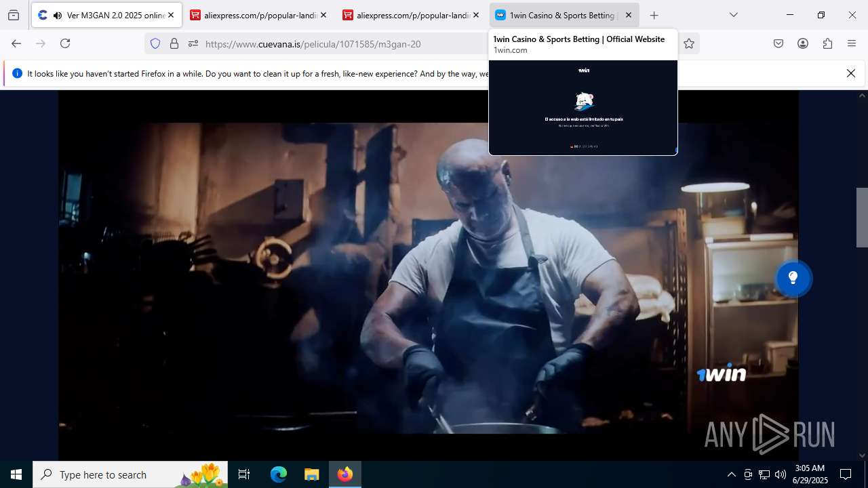
Task: Show hidden system tray icons
Action: pos(731,474)
